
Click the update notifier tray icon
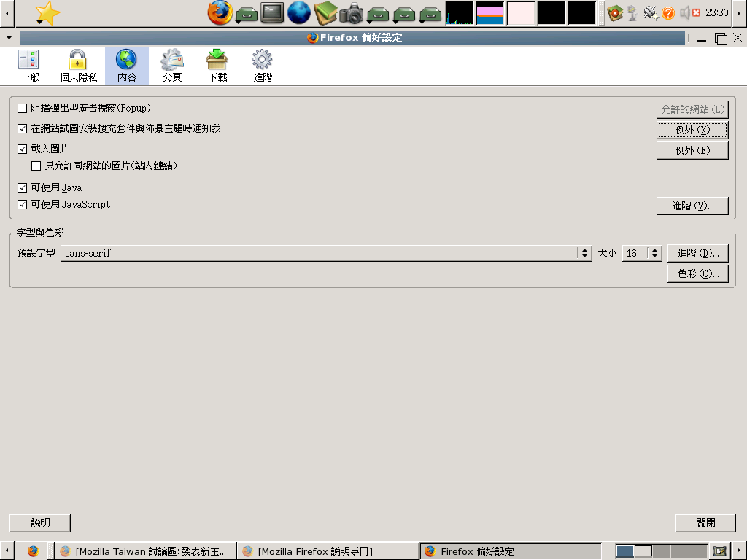coord(615,13)
